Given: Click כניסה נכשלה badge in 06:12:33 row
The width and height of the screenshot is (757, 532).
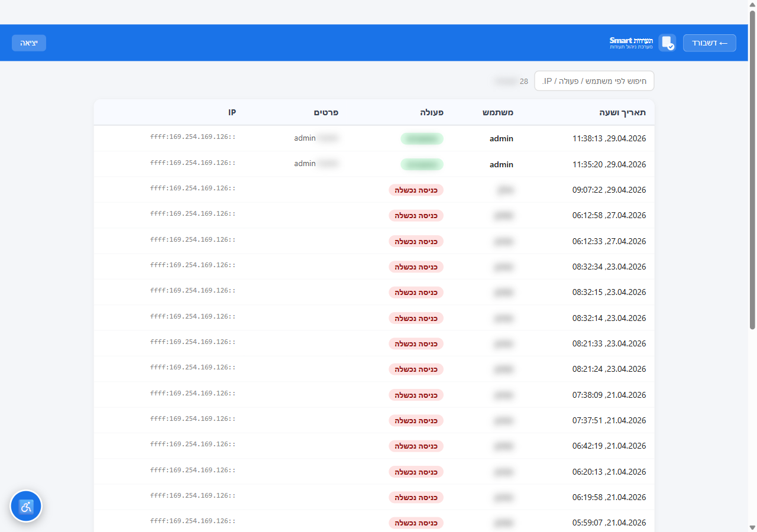Looking at the screenshot, I should tap(416, 241).
